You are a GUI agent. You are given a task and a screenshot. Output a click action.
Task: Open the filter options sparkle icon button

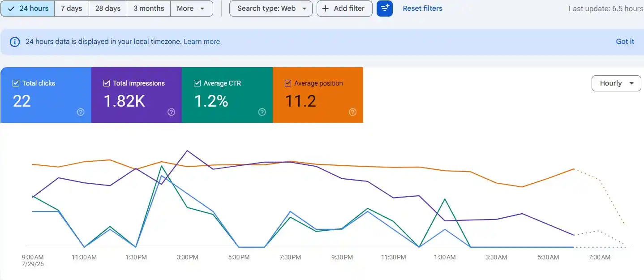point(385,9)
